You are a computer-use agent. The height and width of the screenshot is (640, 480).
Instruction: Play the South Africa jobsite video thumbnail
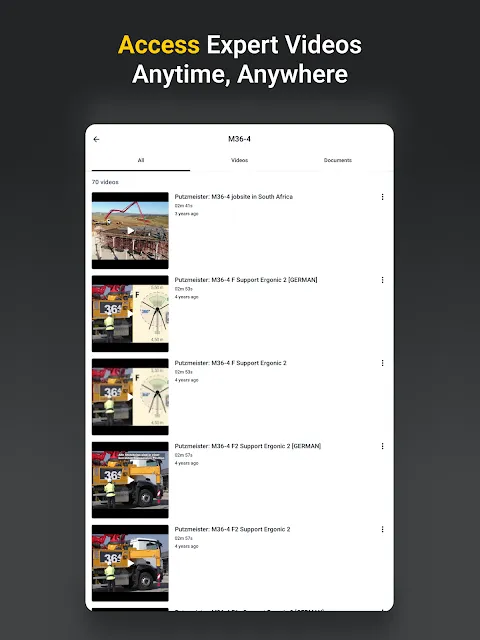130,231
